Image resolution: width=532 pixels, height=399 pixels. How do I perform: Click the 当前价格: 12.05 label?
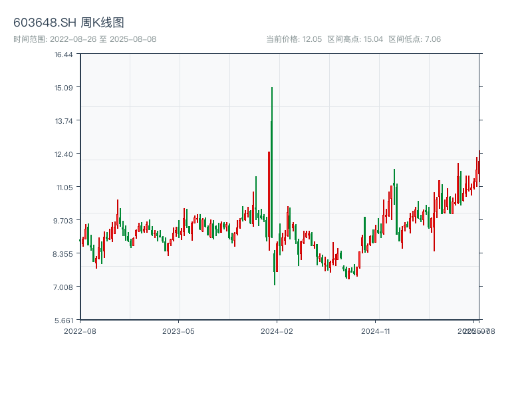294,39
